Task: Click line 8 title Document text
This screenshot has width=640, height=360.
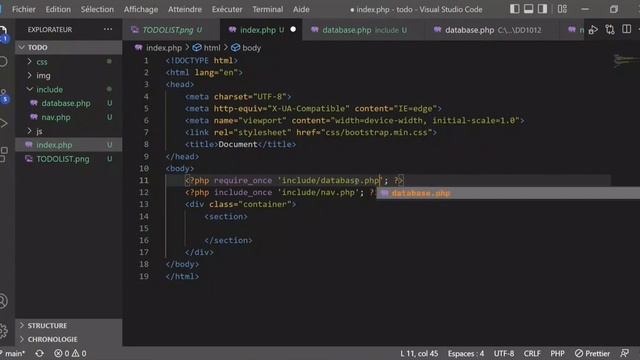Action: (x=238, y=144)
